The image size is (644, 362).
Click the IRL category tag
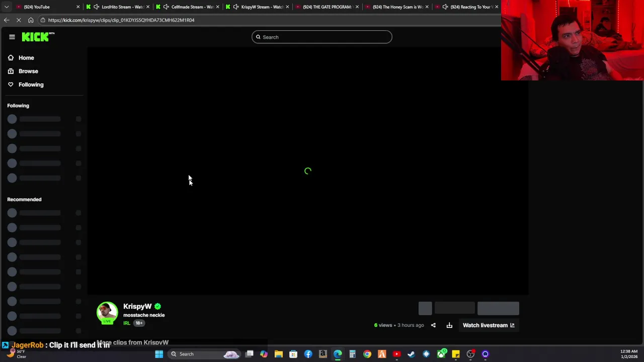127,323
